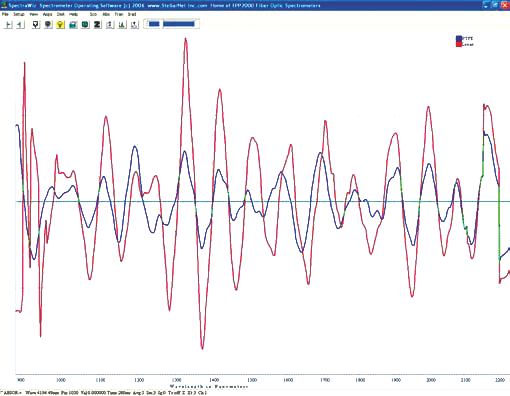
Task: Click the first toolbar icon on the left
Action: 8,24
